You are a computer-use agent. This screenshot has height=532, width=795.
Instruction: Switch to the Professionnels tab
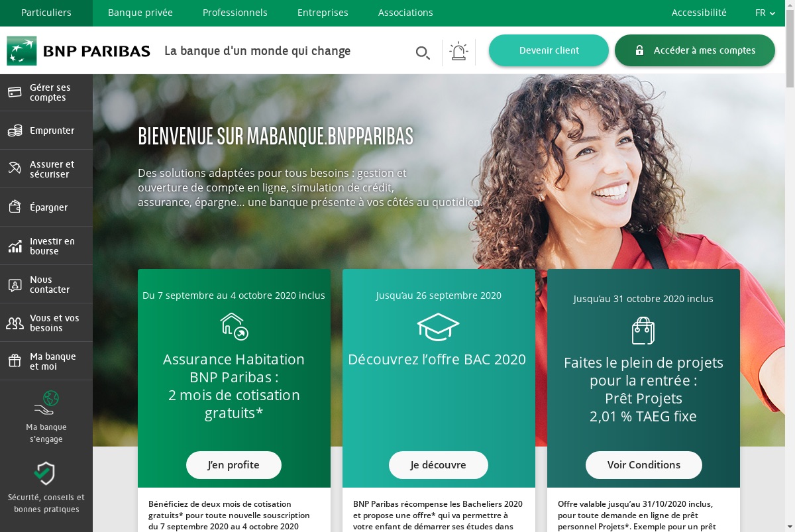point(235,13)
